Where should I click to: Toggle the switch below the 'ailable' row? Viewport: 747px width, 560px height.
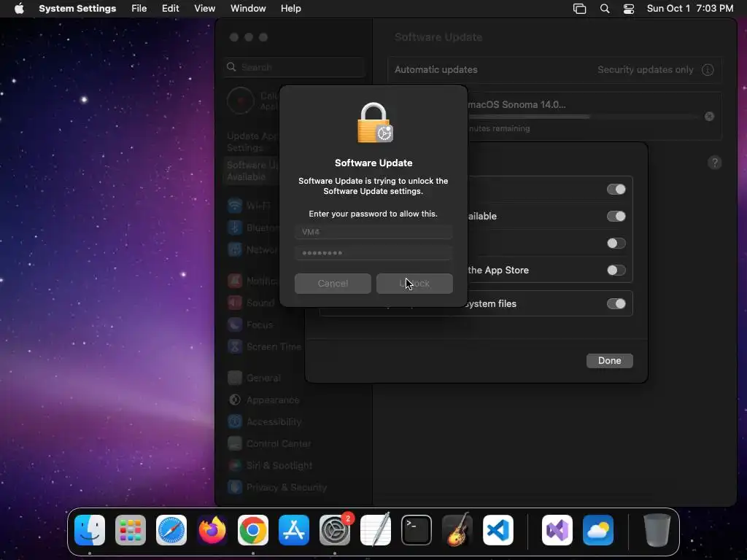click(616, 244)
